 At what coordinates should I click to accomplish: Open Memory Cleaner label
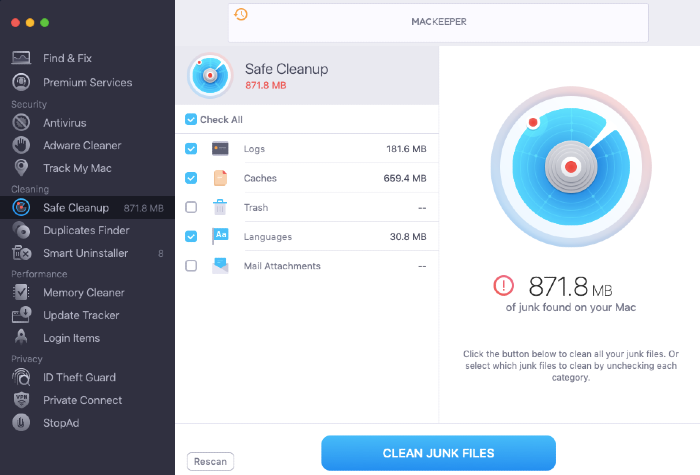point(84,292)
